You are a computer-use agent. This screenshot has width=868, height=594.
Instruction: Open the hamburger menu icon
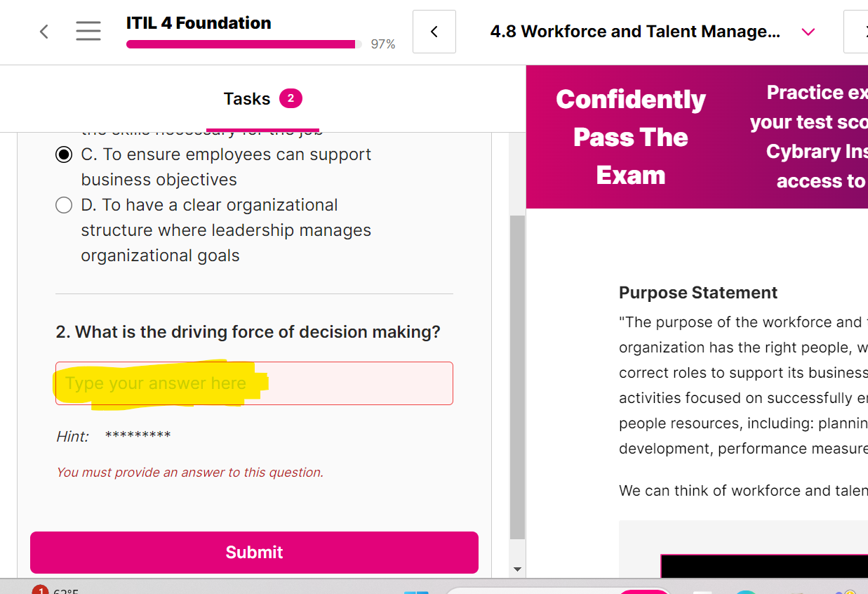88,32
